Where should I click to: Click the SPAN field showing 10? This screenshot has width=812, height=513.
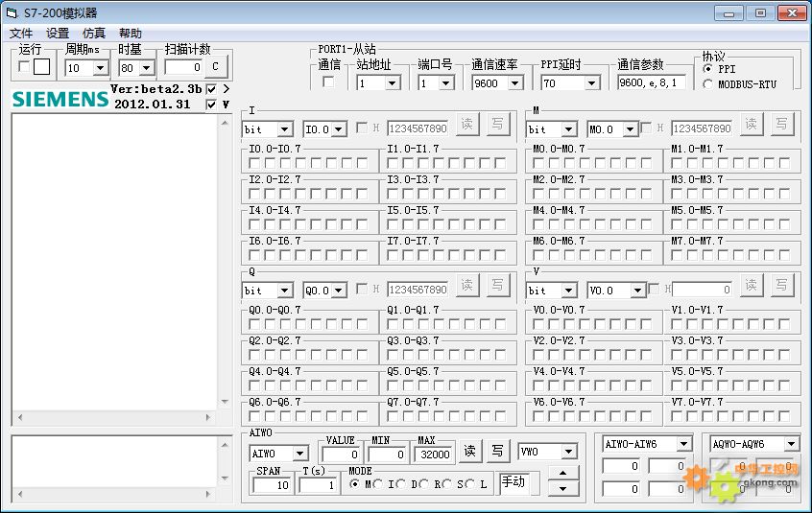click(272, 485)
